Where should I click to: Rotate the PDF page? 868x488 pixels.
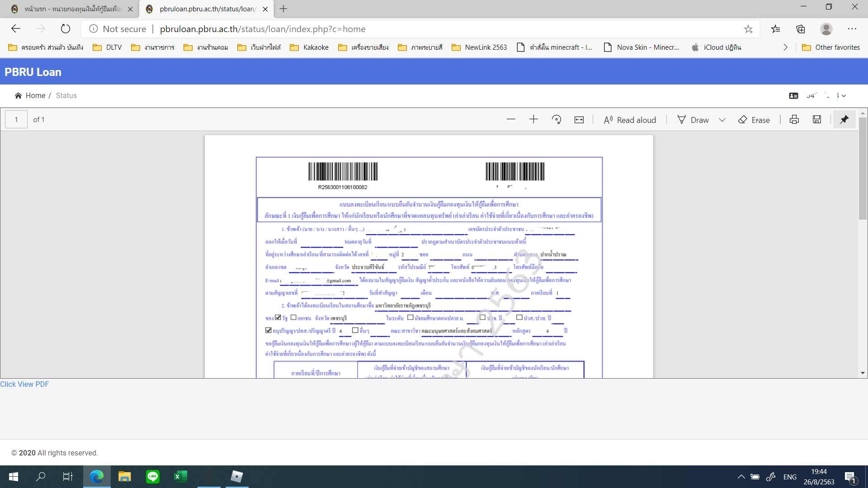coord(557,120)
